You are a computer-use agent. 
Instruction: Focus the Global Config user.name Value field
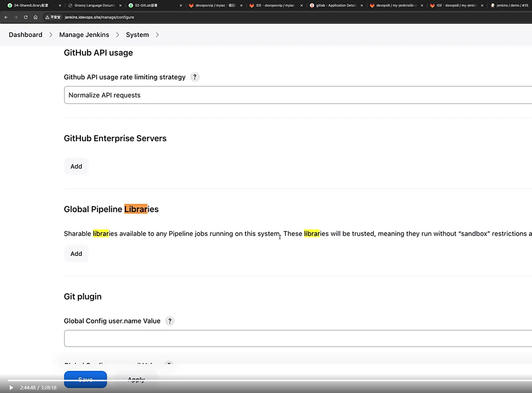[298, 339]
